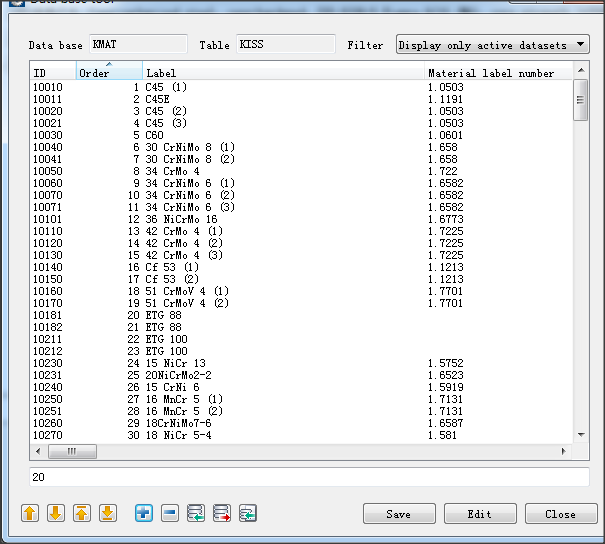Image resolution: width=605 pixels, height=544 pixels.
Task: Select row 15 CrNi 6
Action: tap(301, 387)
